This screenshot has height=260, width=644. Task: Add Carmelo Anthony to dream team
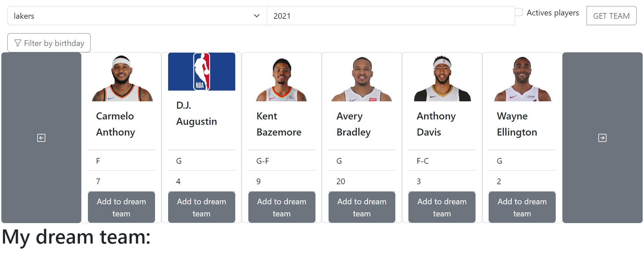(x=121, y=207)
